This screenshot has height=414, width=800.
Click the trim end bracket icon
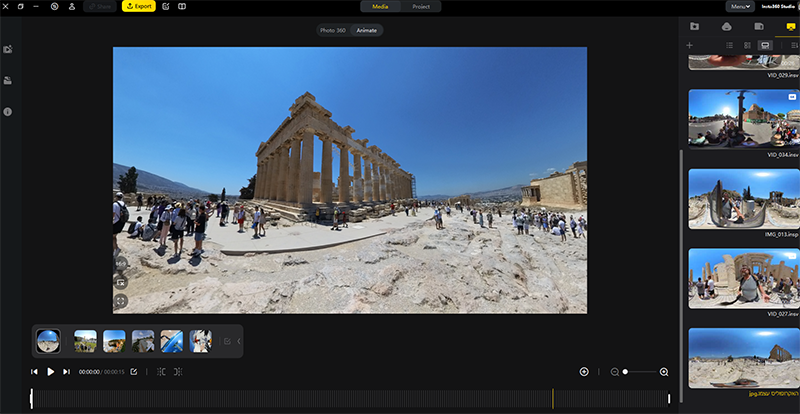click(178, 372)
